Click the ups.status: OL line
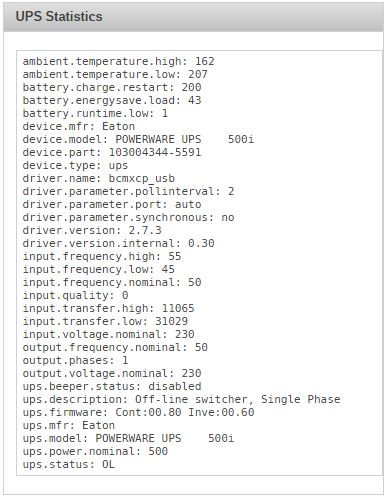Image resolution: width=389 pixels, height=497 pixels. click(x=69, y=464)
